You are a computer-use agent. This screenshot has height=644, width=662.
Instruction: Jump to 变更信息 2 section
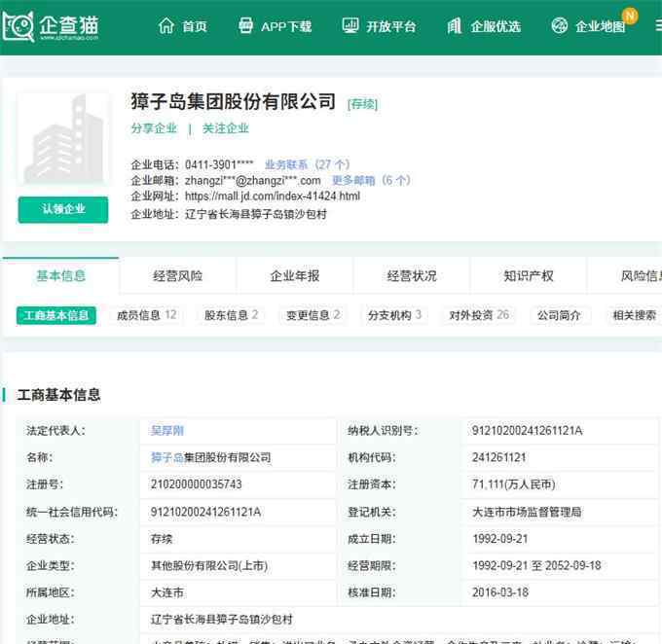click(313, 315)
